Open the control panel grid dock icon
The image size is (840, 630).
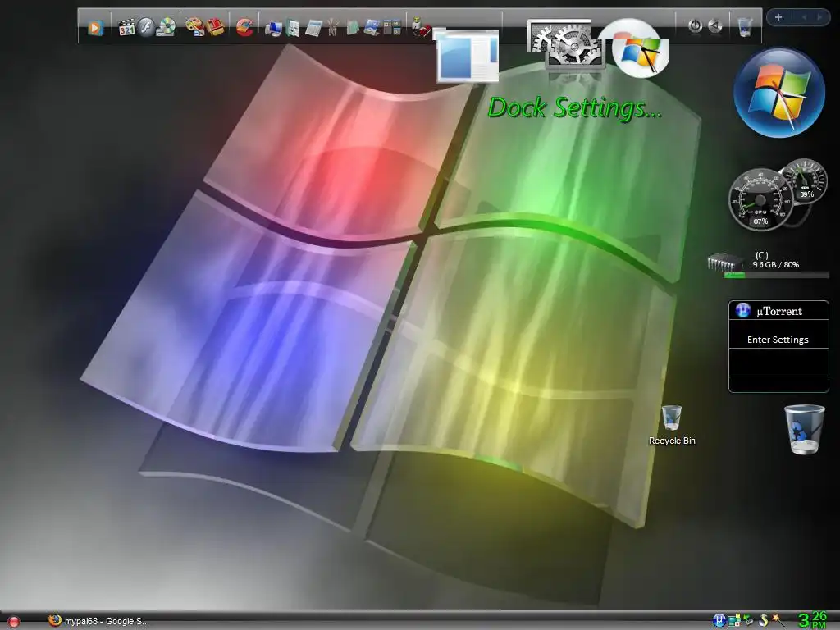[x=392, y=27]
